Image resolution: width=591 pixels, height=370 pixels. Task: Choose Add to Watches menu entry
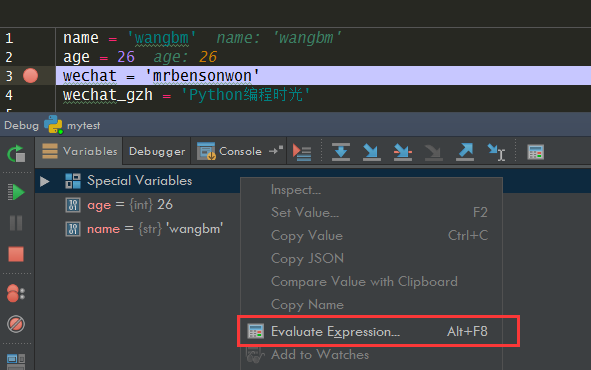click(371, 355)
